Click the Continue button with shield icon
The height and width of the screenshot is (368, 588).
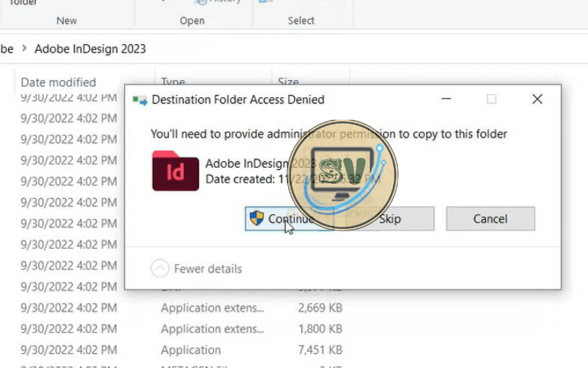(289, 219)
